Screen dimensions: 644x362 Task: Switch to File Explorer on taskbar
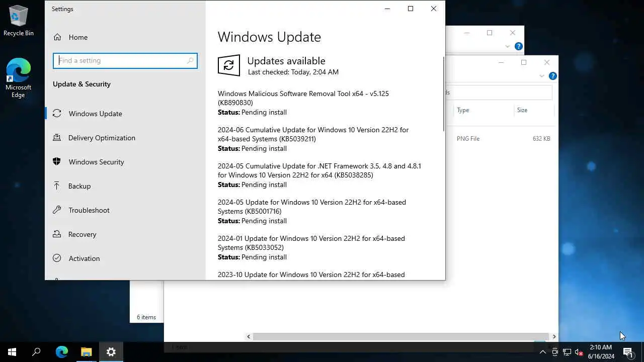click(87, 352)
